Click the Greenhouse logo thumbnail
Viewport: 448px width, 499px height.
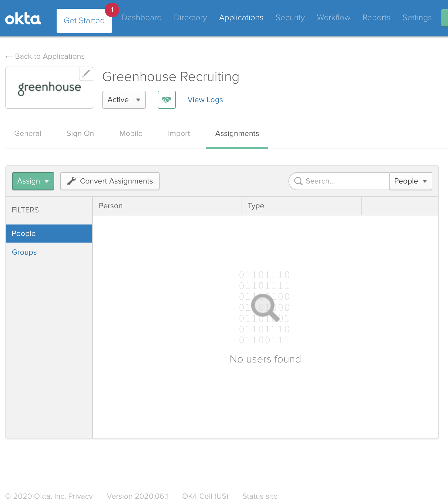click(49, 88)
